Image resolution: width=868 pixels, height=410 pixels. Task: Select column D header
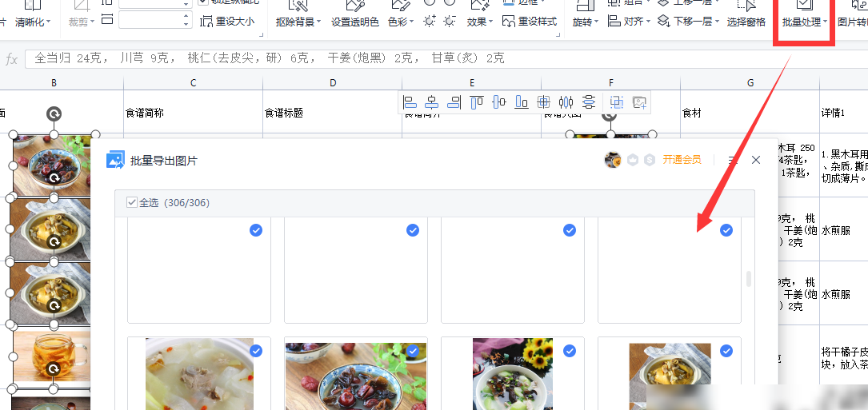coord(333,83)
